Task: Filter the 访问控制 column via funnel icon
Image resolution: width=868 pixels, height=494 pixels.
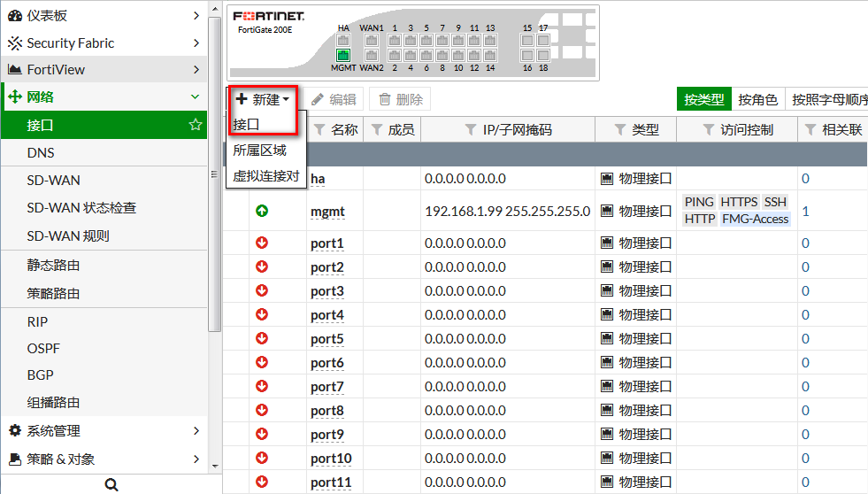Action: pos(709,129)
